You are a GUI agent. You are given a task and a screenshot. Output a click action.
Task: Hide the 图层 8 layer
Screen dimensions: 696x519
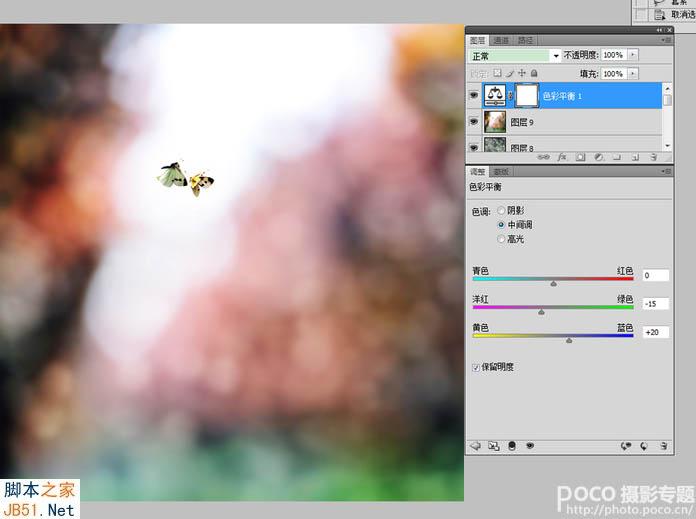pos(474,147)
